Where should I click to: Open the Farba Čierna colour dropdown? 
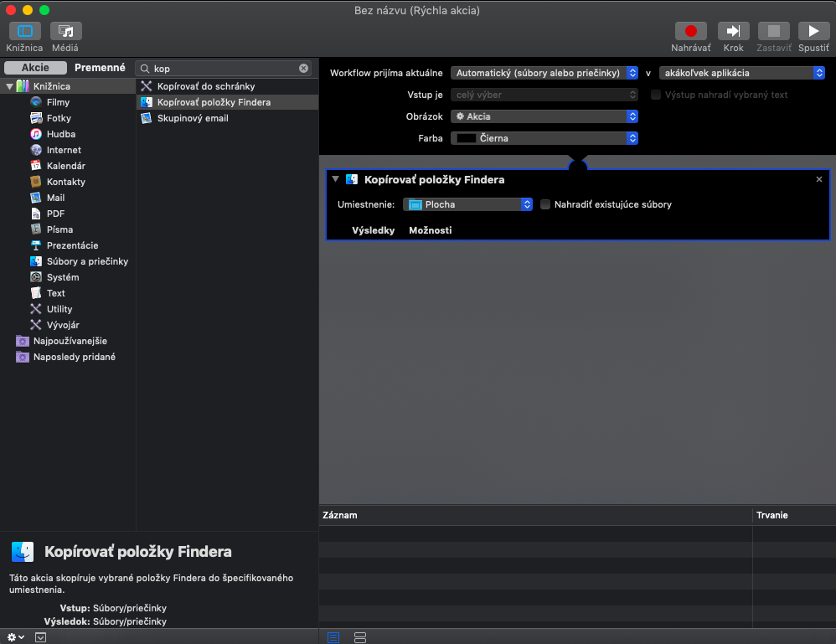pos(544,138)
